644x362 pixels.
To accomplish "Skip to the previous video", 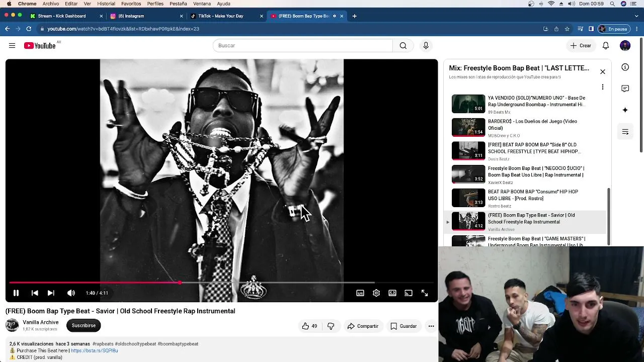I will (x=35, y=293).
